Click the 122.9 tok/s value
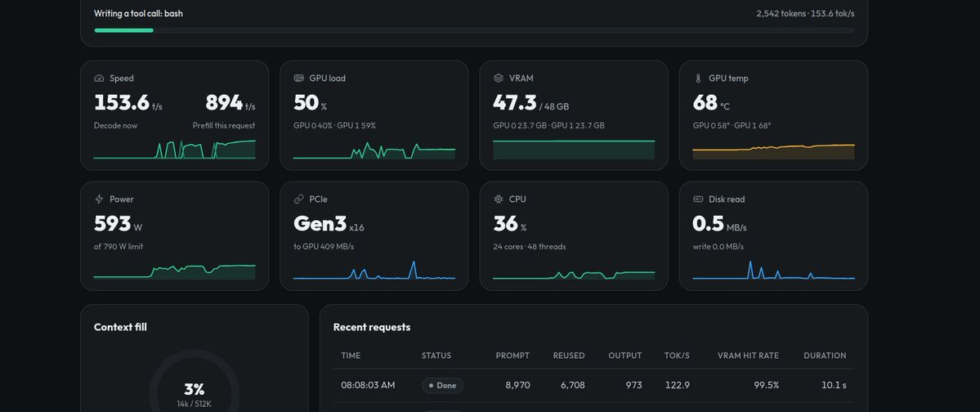Image resolution: width=980 pixels, height=412 pixels. [678, 385]
